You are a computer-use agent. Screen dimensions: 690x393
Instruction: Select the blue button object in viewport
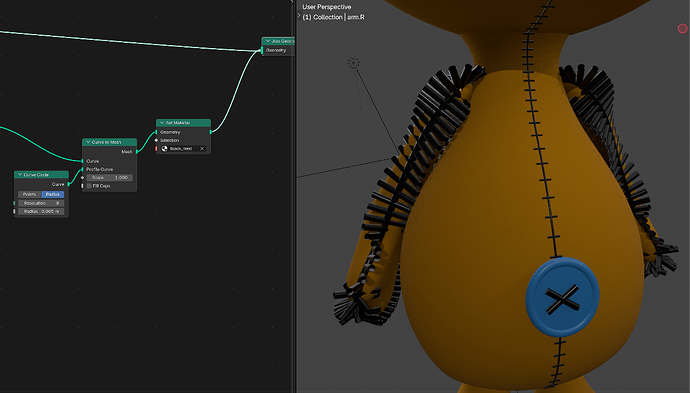click(562, 297)
